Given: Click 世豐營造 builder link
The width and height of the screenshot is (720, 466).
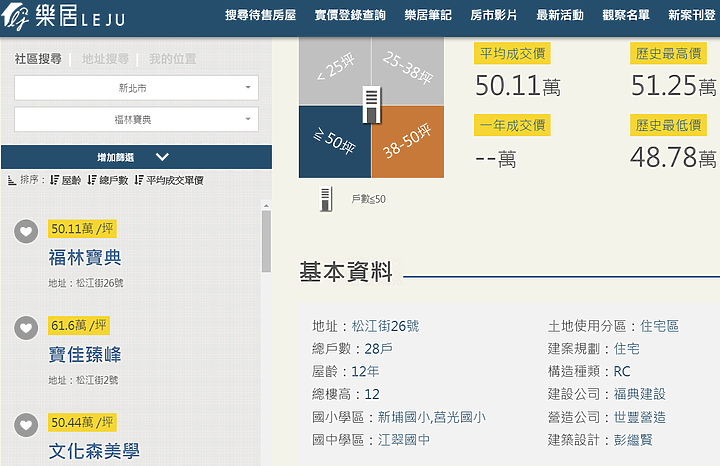Looking at the screenshot, I should pos(640,417).
